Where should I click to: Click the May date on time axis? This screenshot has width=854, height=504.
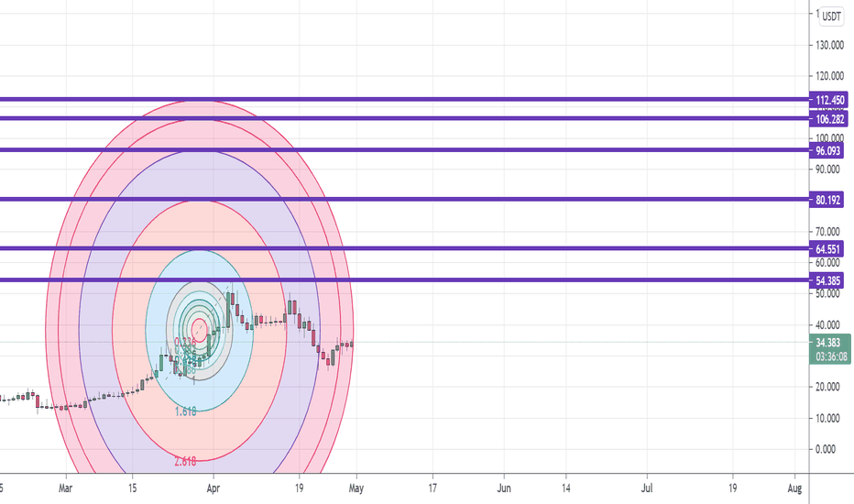(356, 488)
